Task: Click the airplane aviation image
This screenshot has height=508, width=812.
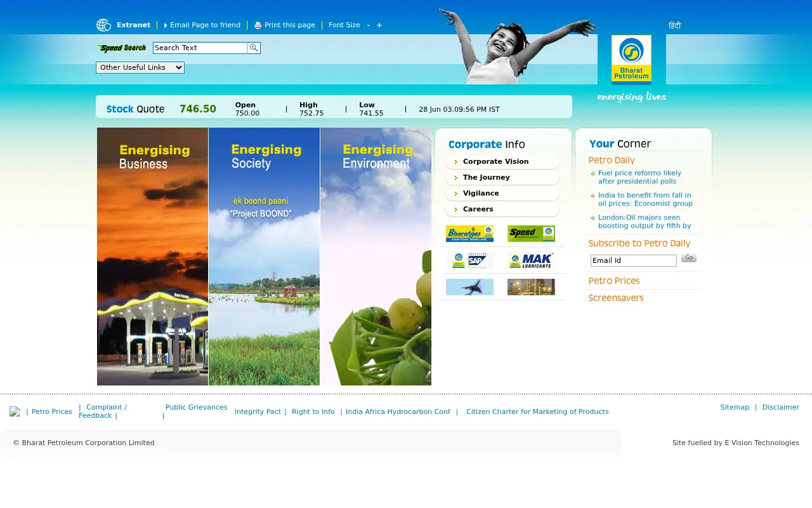Action: [469, 287]
